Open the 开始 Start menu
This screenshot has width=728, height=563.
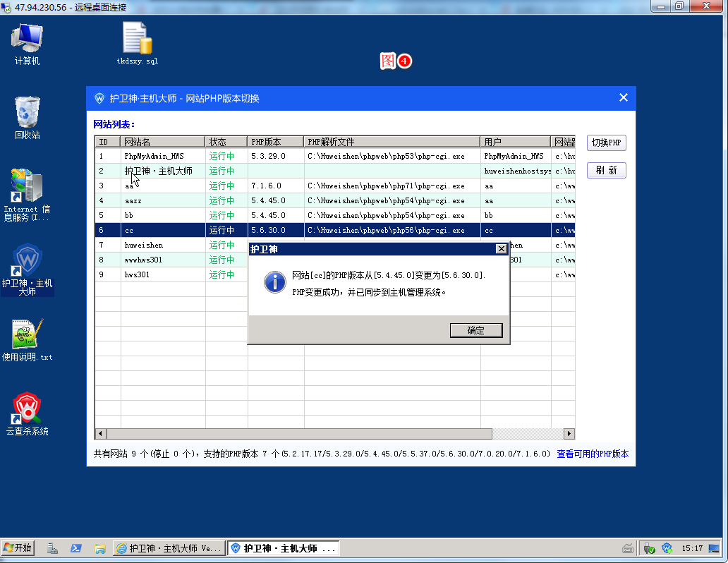tap(18, 548)
